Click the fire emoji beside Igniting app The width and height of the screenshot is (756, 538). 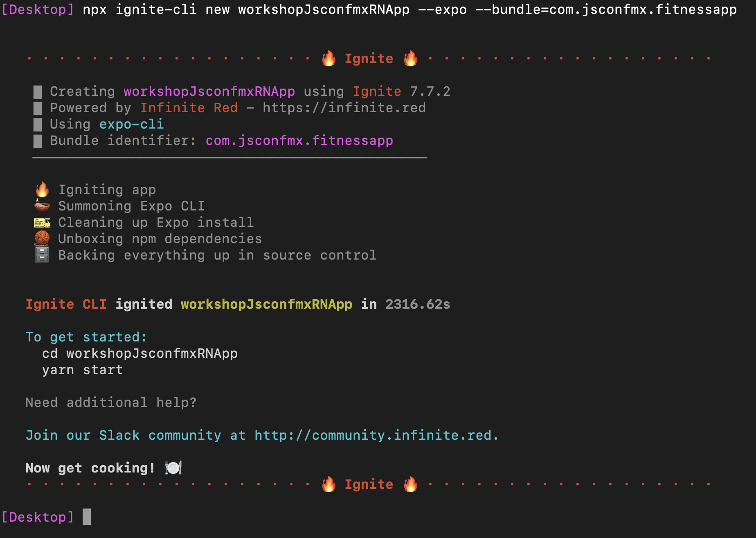coord(42,190)
